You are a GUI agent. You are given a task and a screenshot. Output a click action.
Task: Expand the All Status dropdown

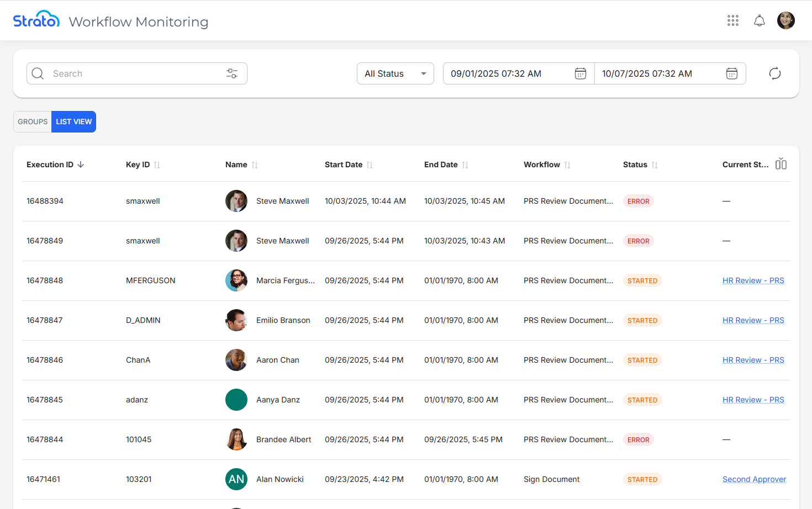(x=395, y=73)
